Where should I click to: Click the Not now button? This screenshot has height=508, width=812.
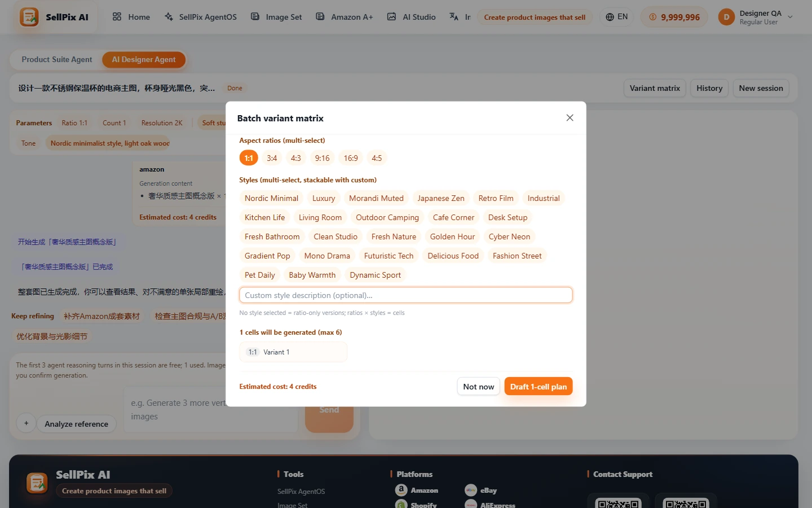[478, 387]
